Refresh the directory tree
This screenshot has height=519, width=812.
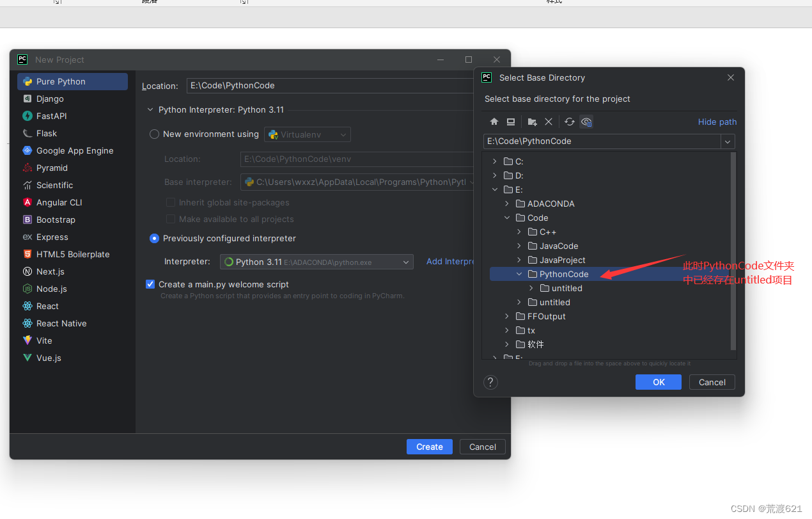pyautogui.click(x=570, y=122)
